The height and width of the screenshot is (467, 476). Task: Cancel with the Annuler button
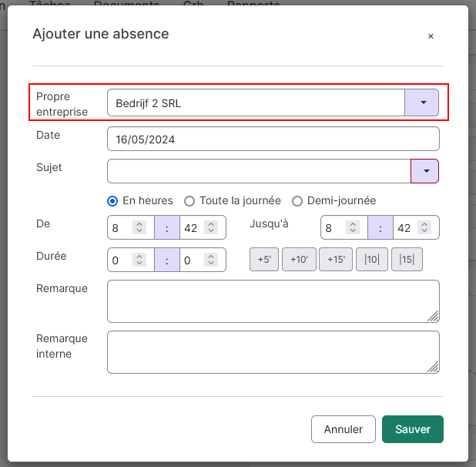click(344, 429)
